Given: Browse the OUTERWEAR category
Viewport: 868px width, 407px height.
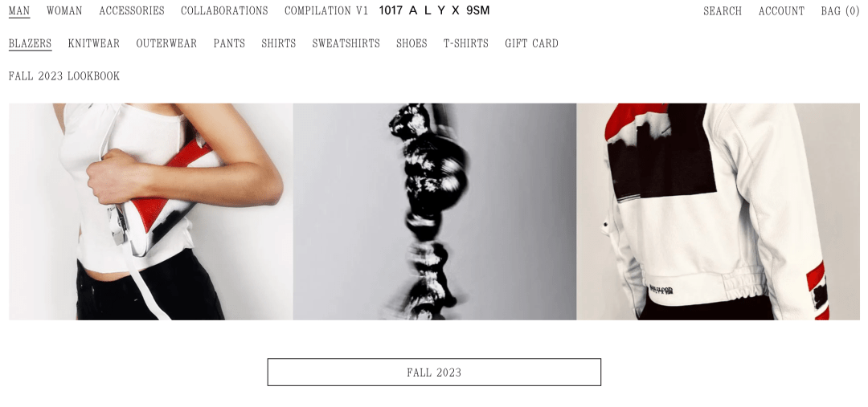Looking at the screenshot, I should [x=166, y=43].
